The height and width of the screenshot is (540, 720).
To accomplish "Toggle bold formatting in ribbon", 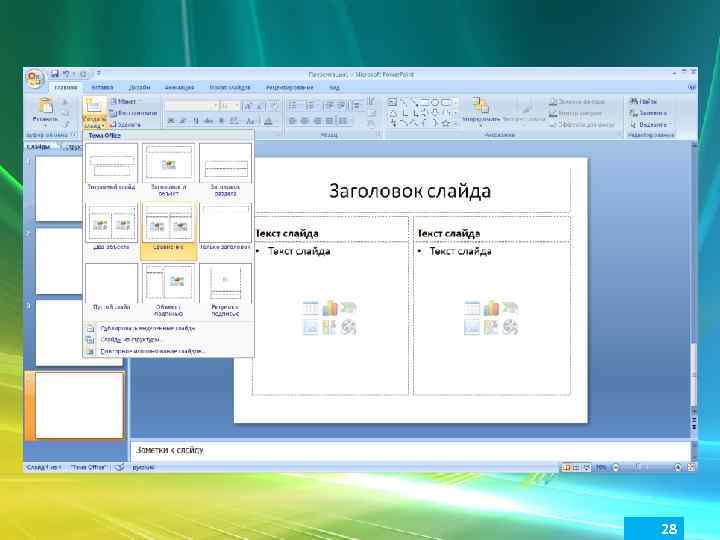I will pos(171,121).
